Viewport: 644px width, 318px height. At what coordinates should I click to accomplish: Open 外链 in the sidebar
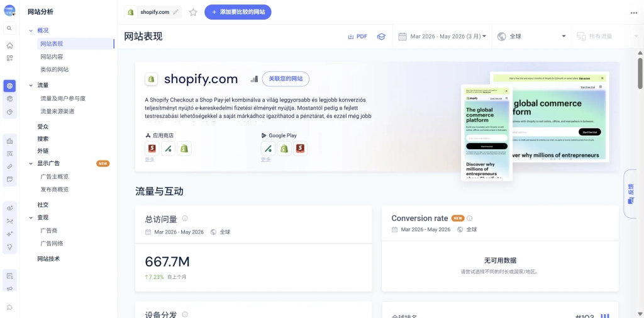tap(43, 151)
